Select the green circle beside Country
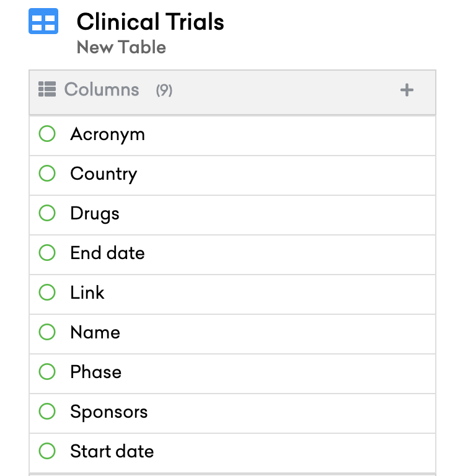The width and height of the screenshot is (455, 476). 47,174
